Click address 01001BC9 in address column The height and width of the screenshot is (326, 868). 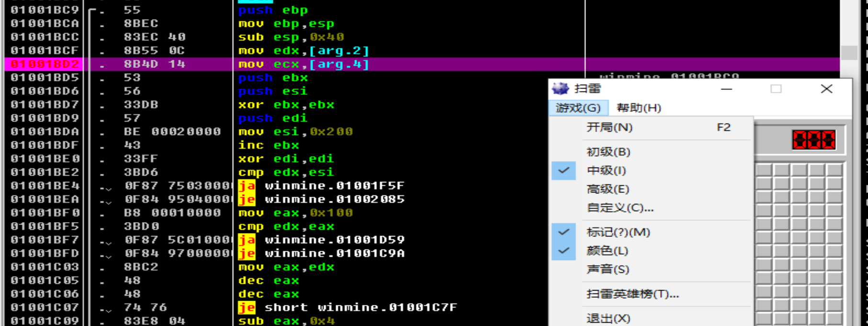(45, 10)
